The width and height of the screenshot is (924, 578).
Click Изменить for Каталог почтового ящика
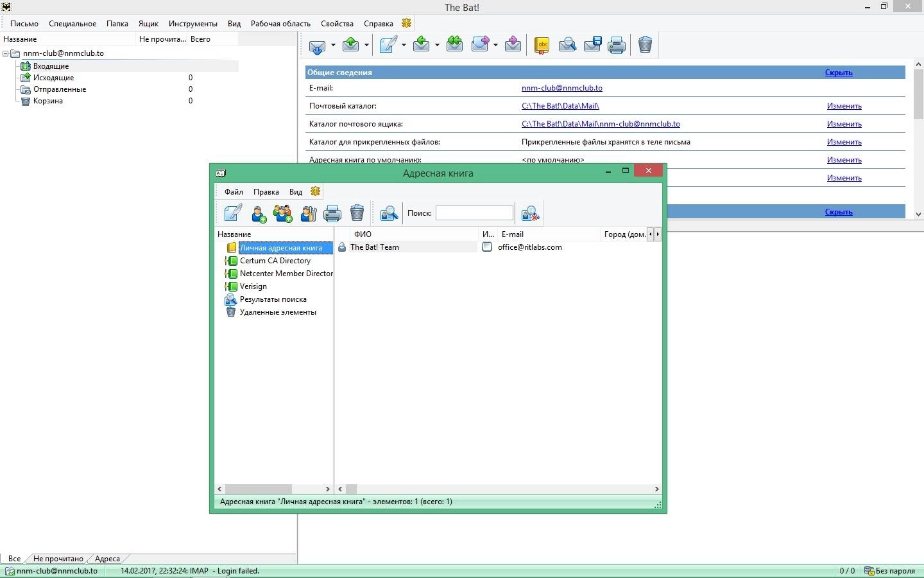tap(844, 124)
